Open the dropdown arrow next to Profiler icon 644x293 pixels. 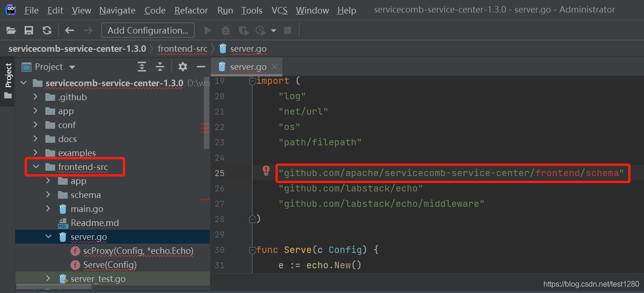tap(274, 31)
